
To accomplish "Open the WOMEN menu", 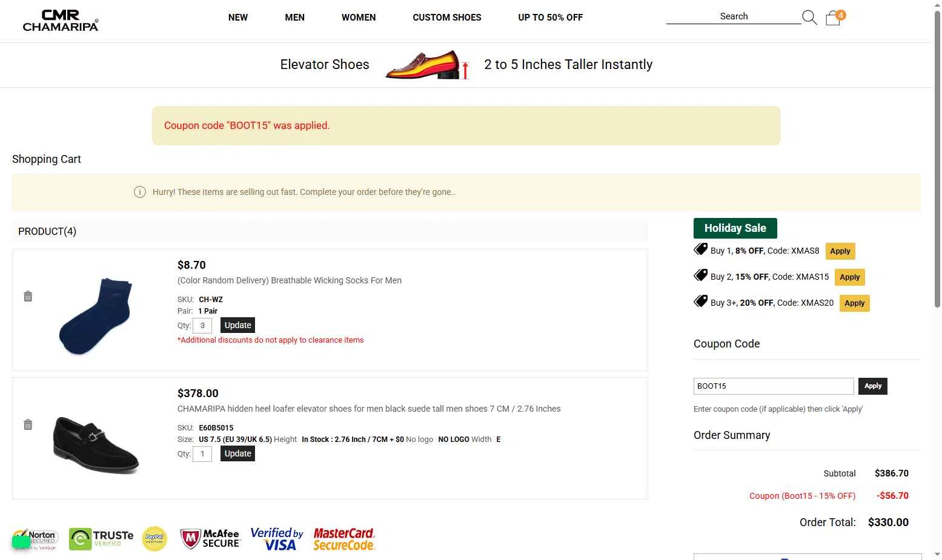I will click(x=359, y=18).
